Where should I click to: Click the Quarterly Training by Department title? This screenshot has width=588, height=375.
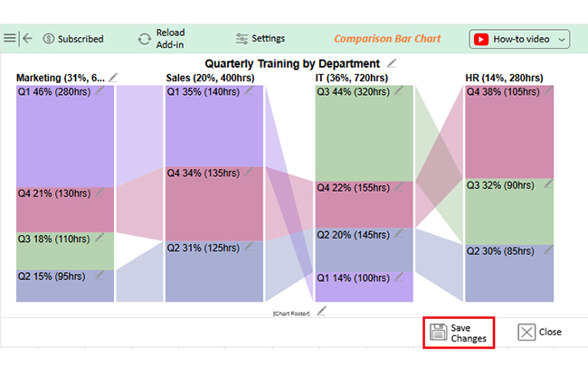pos(291,63)
